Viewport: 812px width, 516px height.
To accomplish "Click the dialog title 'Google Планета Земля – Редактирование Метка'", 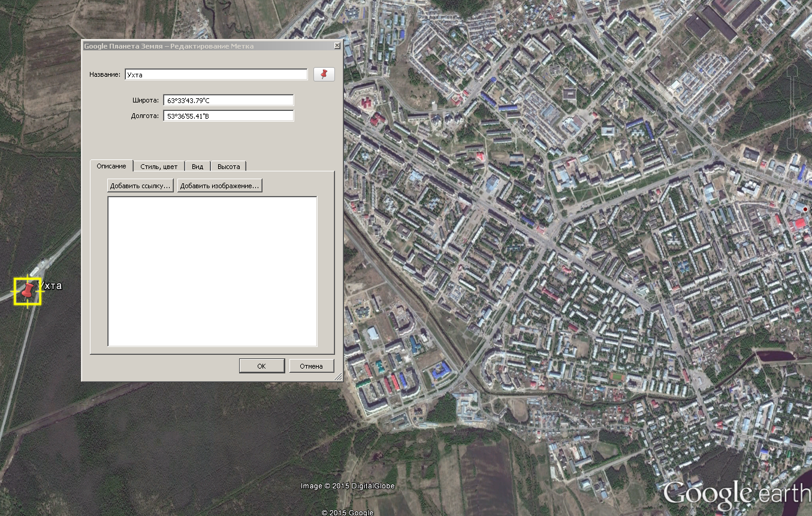I will coord(168,46).
